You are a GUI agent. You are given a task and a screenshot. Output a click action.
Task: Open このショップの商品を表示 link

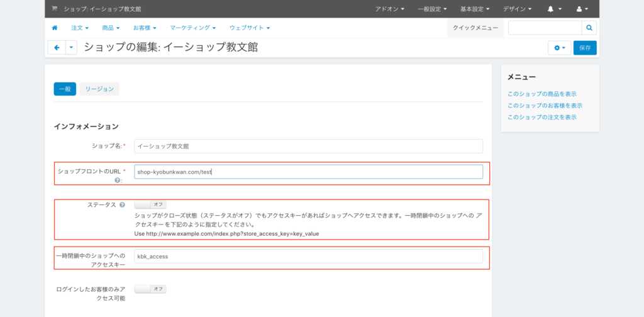pos(541,94)
